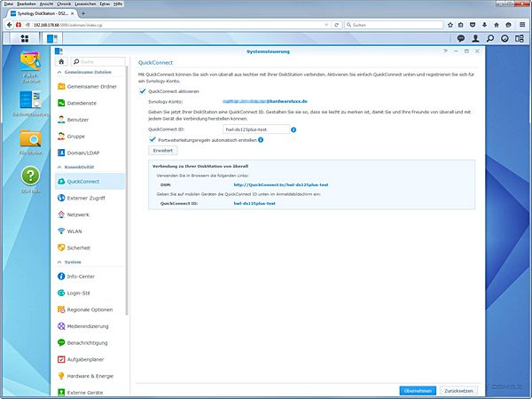Open Externe Geräte settings
This screenshot has width=532, height=399.
90,392
